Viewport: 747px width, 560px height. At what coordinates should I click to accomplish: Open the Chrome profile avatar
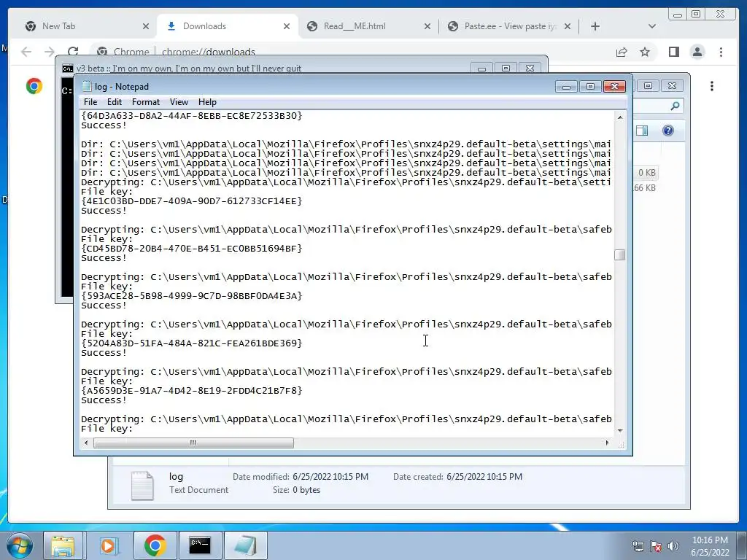point(697,52)
